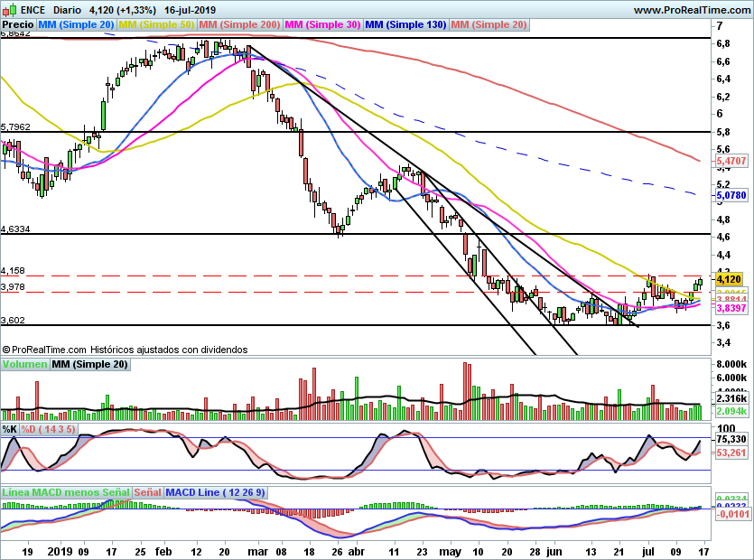This screenshot has height=560, width=754.
Task: Open the yellow MM (Simple 50) label
Action: click(x=156, y=25)
